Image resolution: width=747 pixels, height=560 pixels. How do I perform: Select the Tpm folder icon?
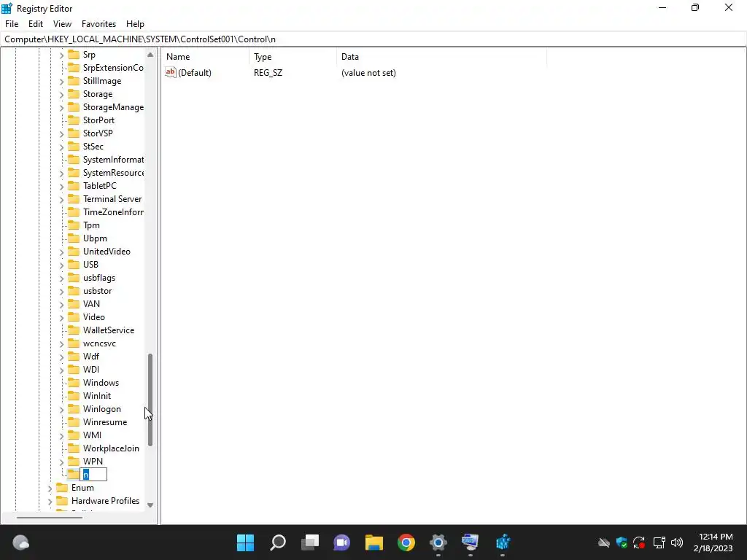tap(74, 225)
